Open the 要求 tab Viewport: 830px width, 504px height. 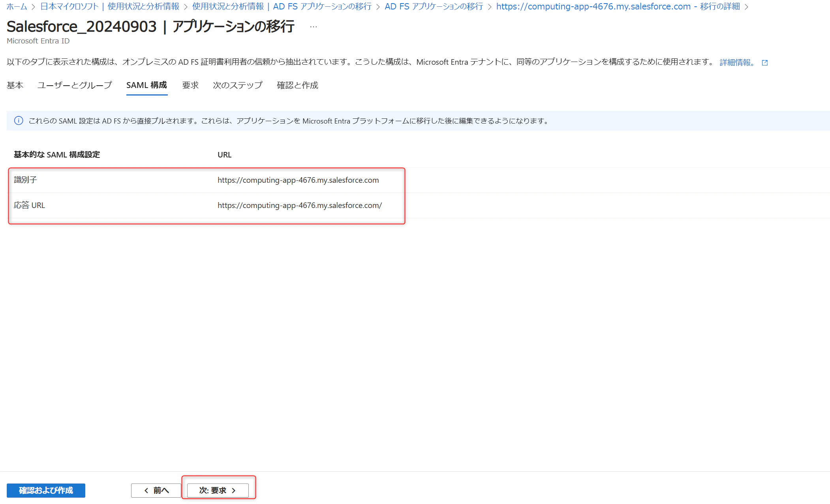190,85
